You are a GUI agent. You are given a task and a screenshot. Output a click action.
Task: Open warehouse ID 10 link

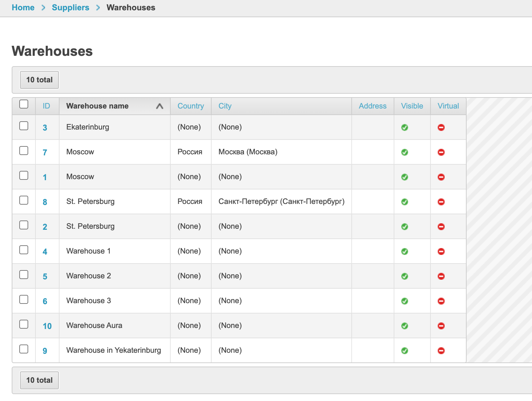tap(47, 326)
